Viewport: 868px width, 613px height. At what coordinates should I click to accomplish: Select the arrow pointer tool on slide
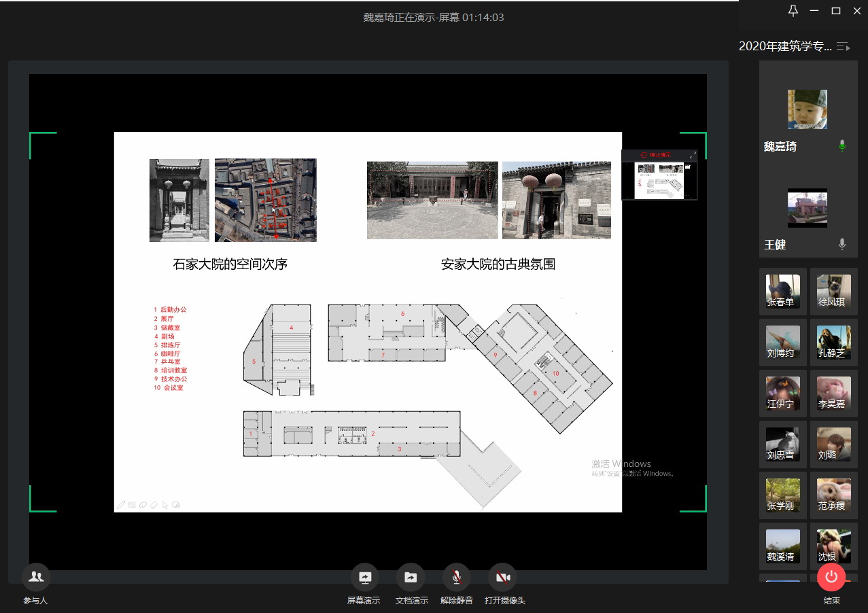coord(164,505)
